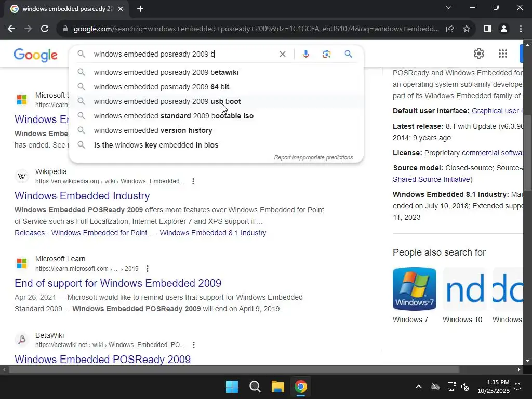Share this page using the share icon
This screenshot has width=532, height=399.
[450, 29]
